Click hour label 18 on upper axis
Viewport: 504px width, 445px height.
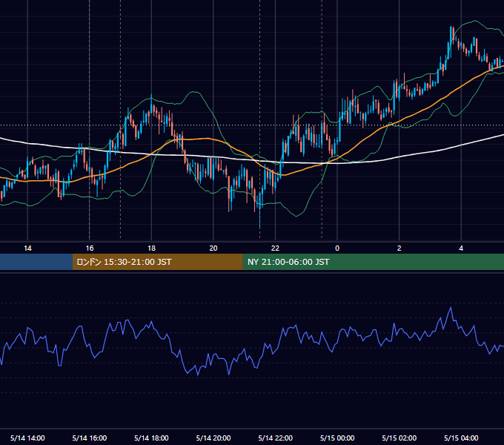[151, 248]
